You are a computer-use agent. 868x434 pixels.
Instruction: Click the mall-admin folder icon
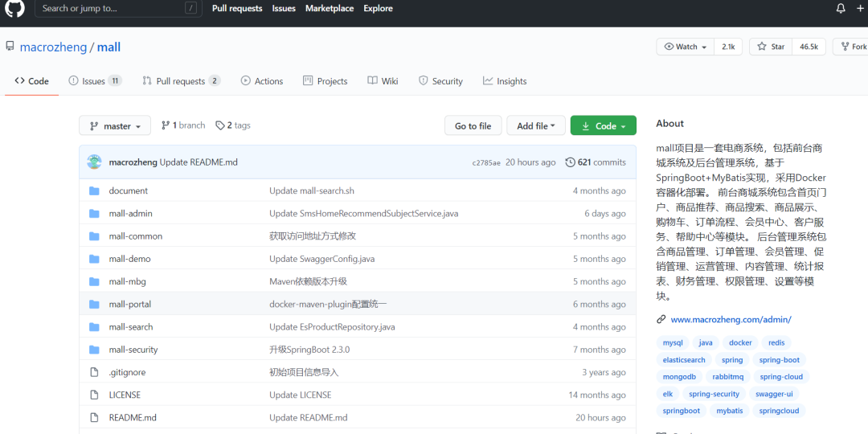(94, 214)
